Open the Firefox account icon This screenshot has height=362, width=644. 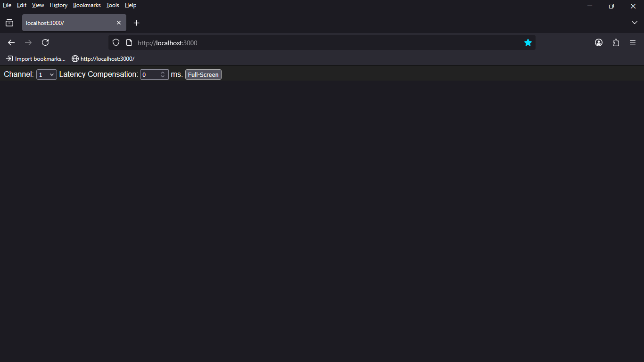click(x=599, y=42)
